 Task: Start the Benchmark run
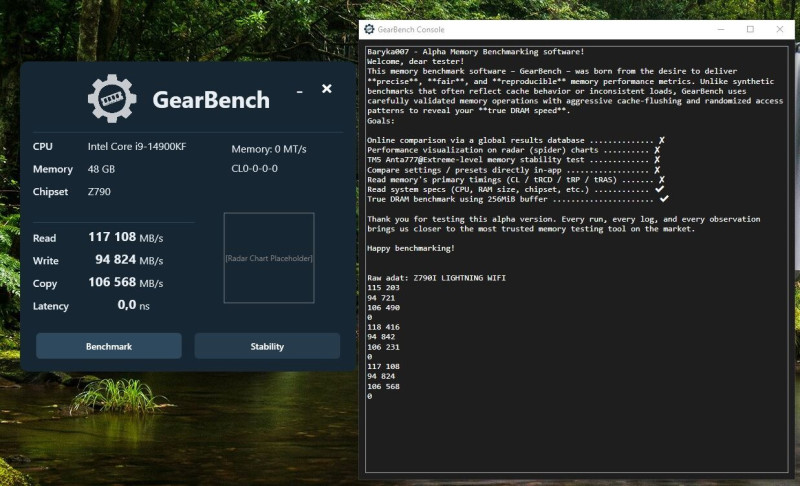[109, 346]
